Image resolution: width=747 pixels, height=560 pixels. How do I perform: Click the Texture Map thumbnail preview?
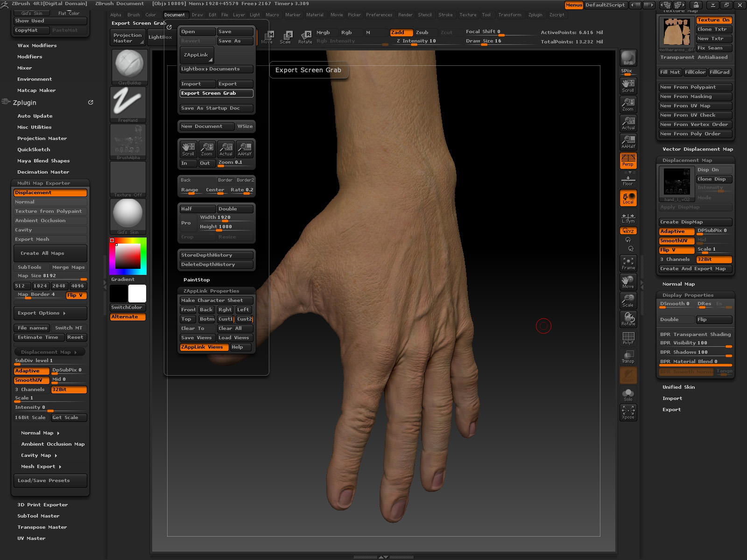tap(677, 34)
